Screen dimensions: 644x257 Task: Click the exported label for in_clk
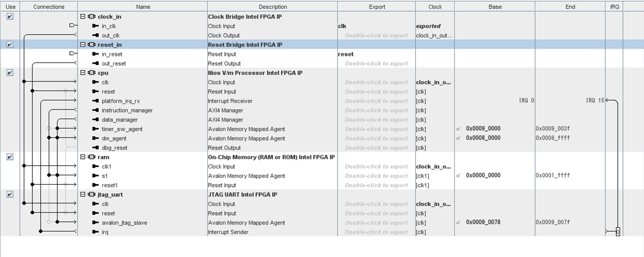coord(428,26)
